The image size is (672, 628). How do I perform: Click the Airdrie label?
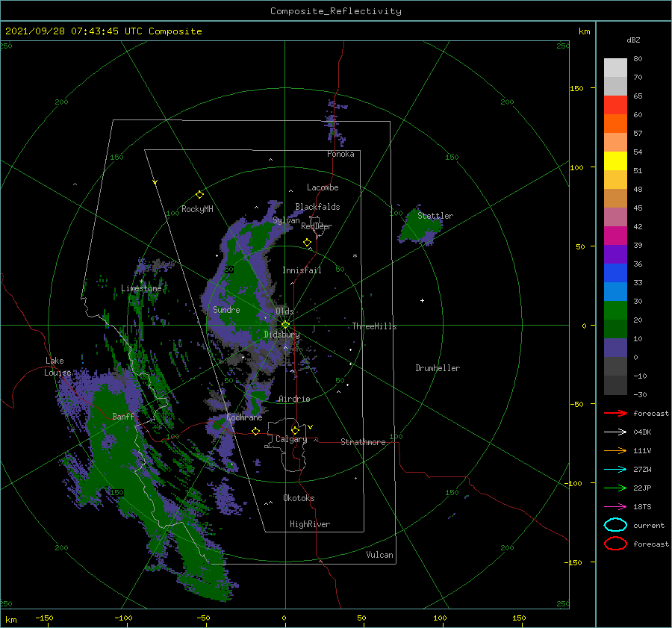tap(294, 399)
